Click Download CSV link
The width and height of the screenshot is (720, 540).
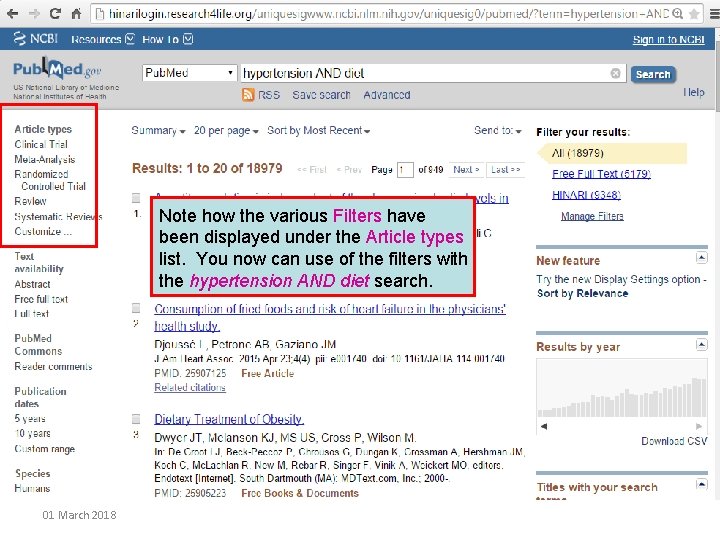point(674,441)
